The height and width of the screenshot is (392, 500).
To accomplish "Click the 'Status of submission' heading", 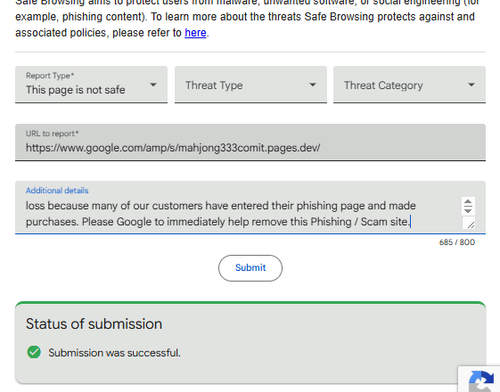I will pyautogui.click(x=94, y=324).
